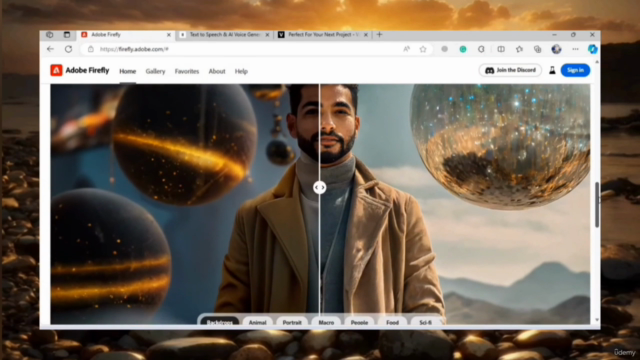The image size is (640, 360).
Task: Click the before/after comparison slider handle
Action: (x=320, y=187)
